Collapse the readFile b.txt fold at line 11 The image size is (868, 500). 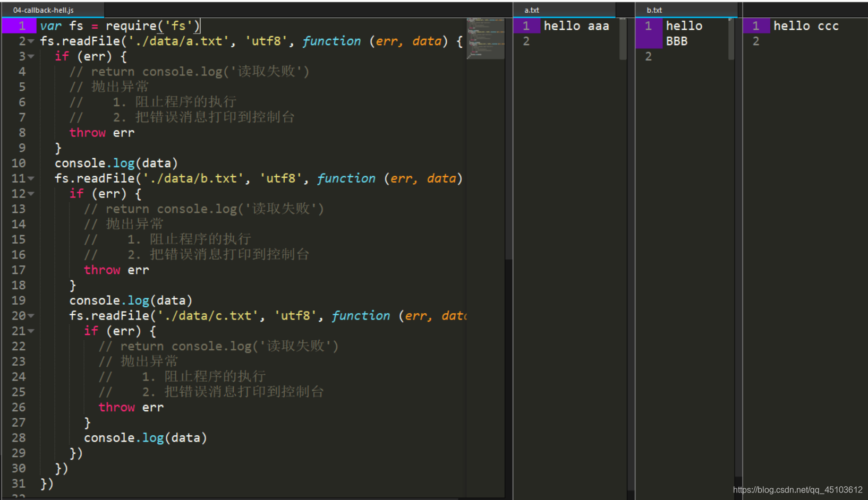(x=31, y=178)
